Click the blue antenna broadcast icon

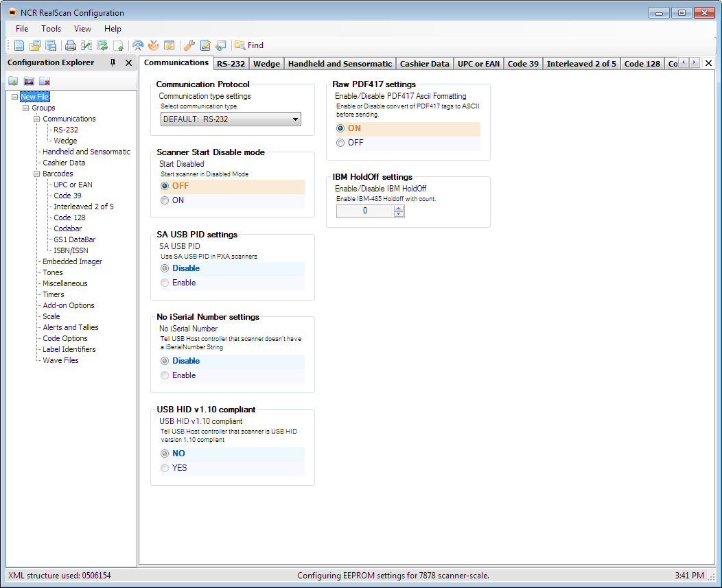point(138,45)
